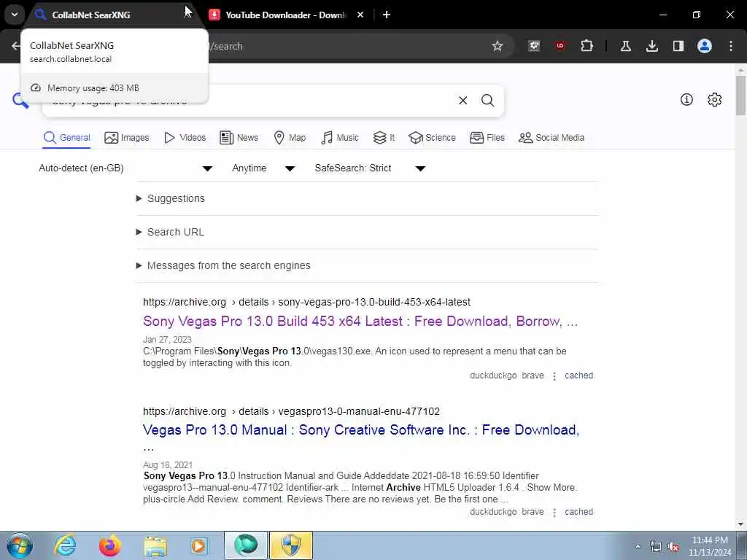The image size is (747, 560).
Task: Open Sony Vegas Pro 13.0 Build 453 result
Action: point(360,322)
